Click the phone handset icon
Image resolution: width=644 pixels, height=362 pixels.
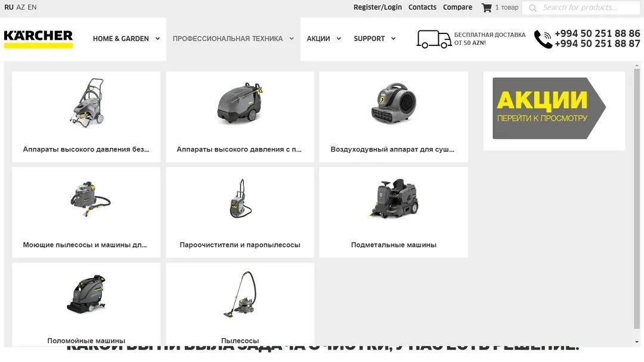click(x=543, y=39)
